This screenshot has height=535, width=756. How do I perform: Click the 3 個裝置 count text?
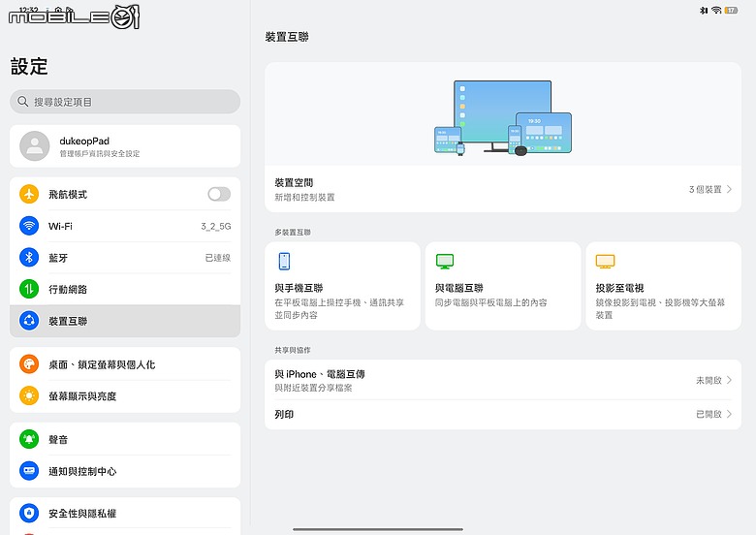pos(706,189)
